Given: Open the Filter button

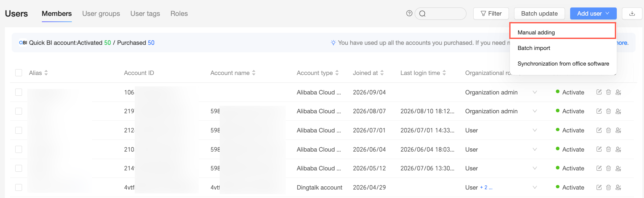Looking at the screenshot, I should 491,14.
